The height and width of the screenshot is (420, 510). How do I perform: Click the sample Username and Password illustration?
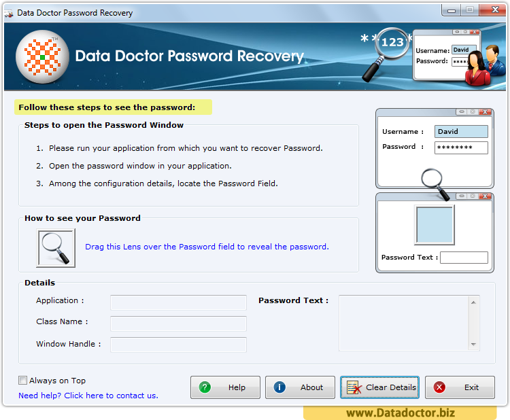tap(435, 149)
